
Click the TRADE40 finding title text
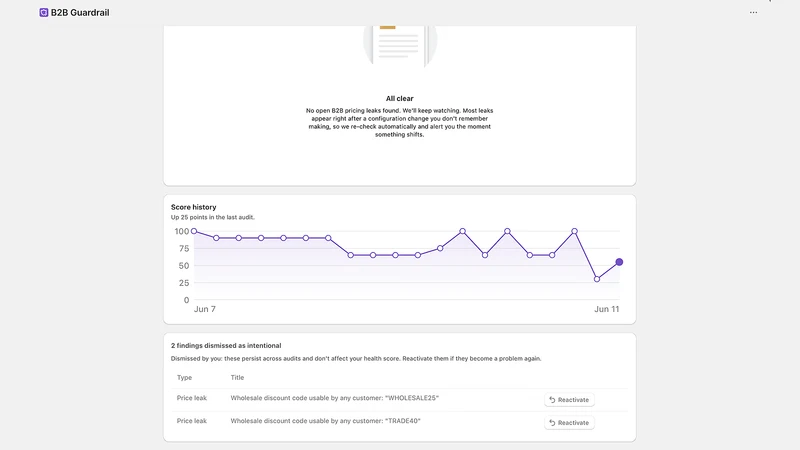[x=325, y=421]
